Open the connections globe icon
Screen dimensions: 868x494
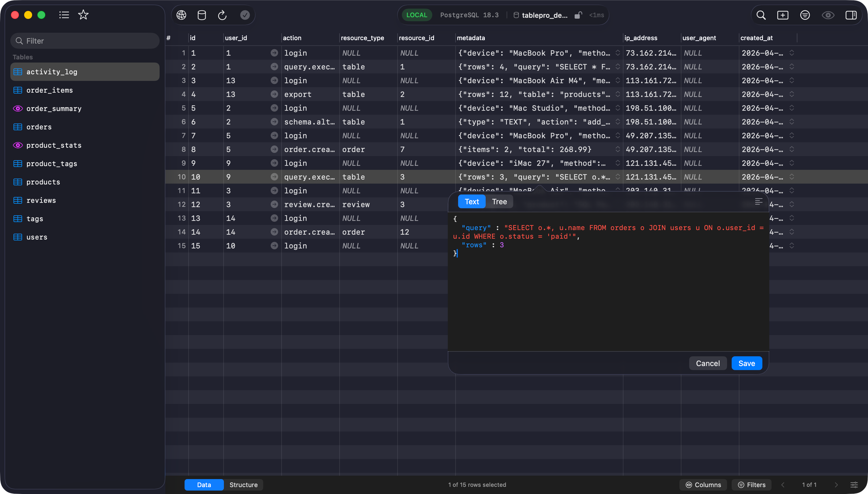pyautogui.click(x=181, y=15)
